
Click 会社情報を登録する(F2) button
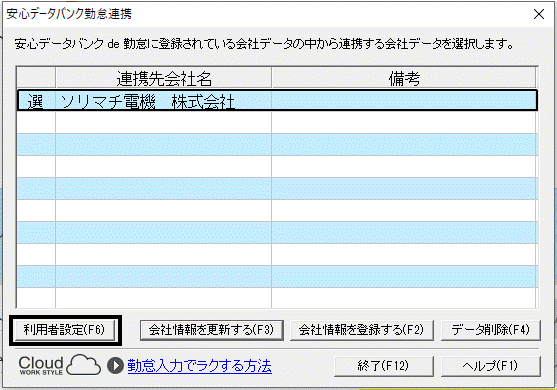click(362, 330)
